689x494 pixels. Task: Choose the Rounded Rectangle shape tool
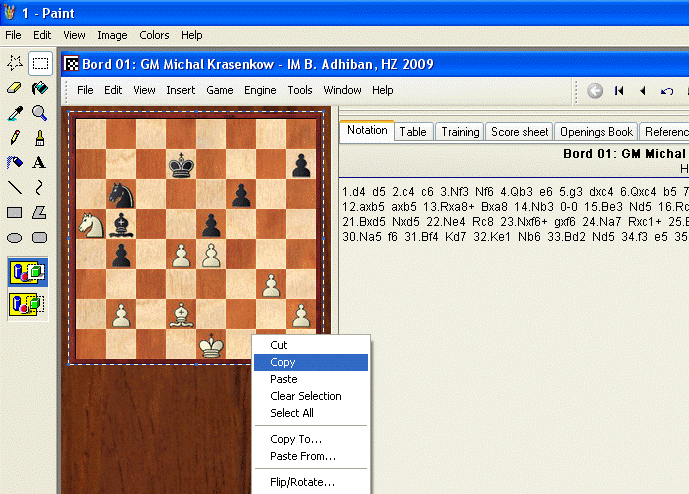click(x=40, y=237)
